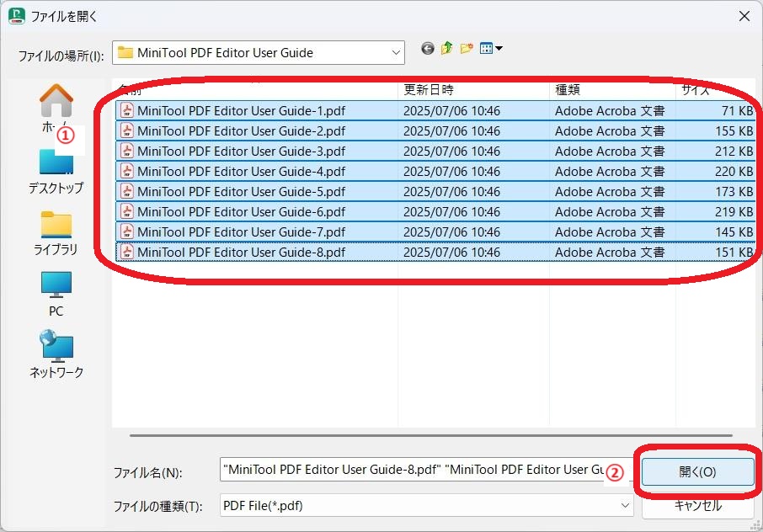
Task: Expand the file location (ファイルの場所) dropdown
Action: point(396,52)
